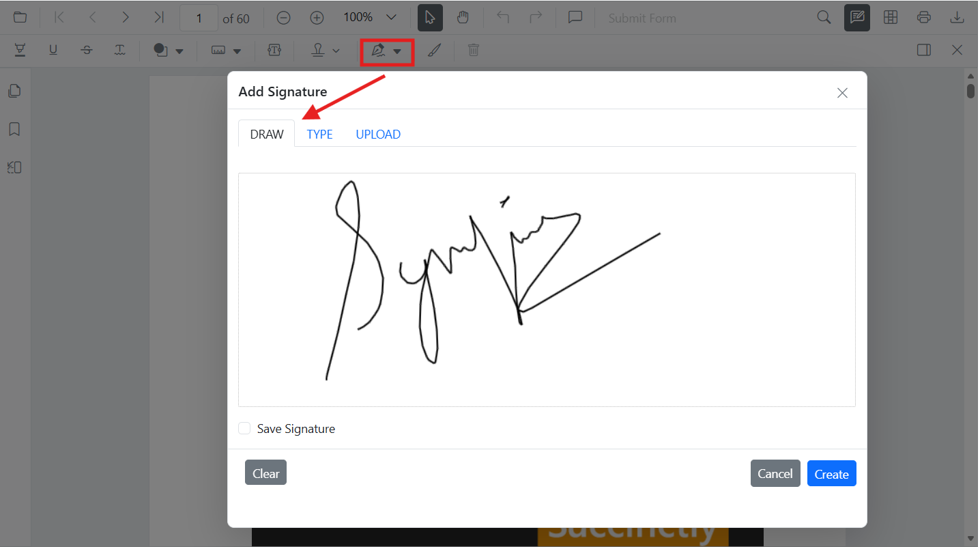Open the signature options dropdown arrow
The image size is (980, 547).
tap(398, 51)
